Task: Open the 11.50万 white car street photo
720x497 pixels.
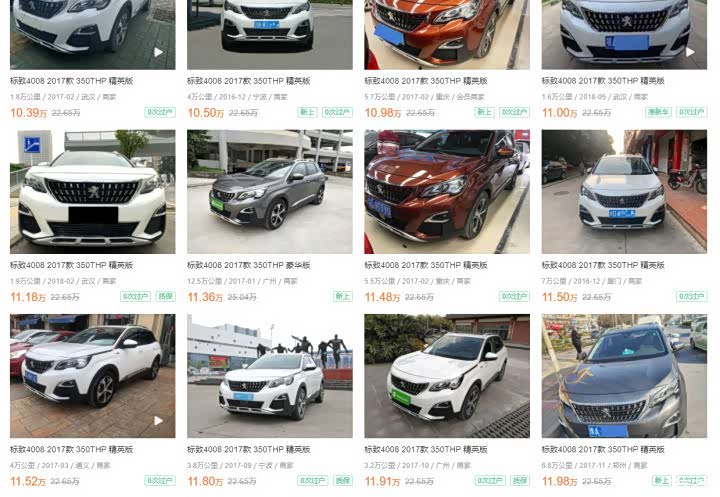Action: point(624,192)
